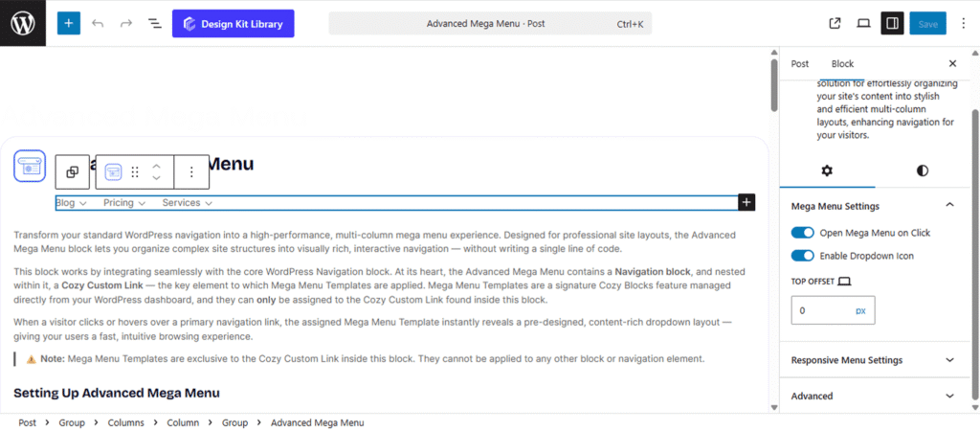
Task: Open the block toolbar three-dot options
Action: [x=191, y=172]
